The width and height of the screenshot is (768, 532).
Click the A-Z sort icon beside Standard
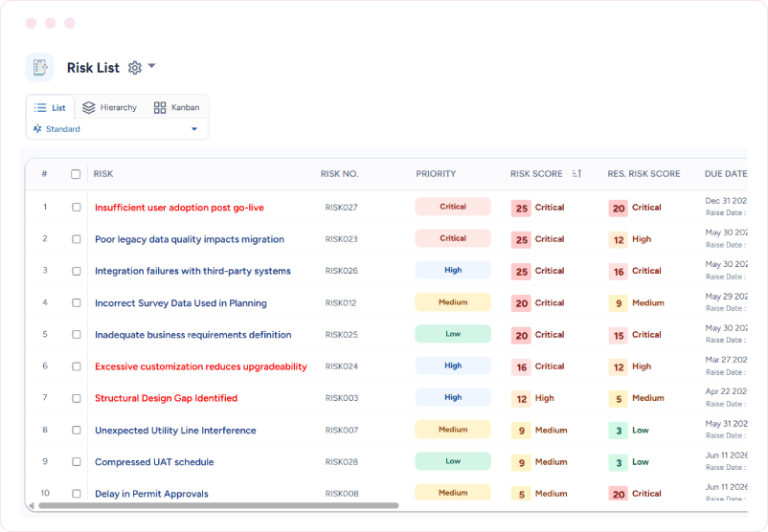(37, 129)
